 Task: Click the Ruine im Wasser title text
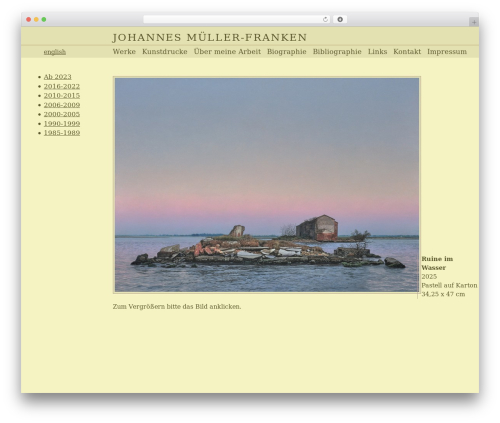coord(437,263)
